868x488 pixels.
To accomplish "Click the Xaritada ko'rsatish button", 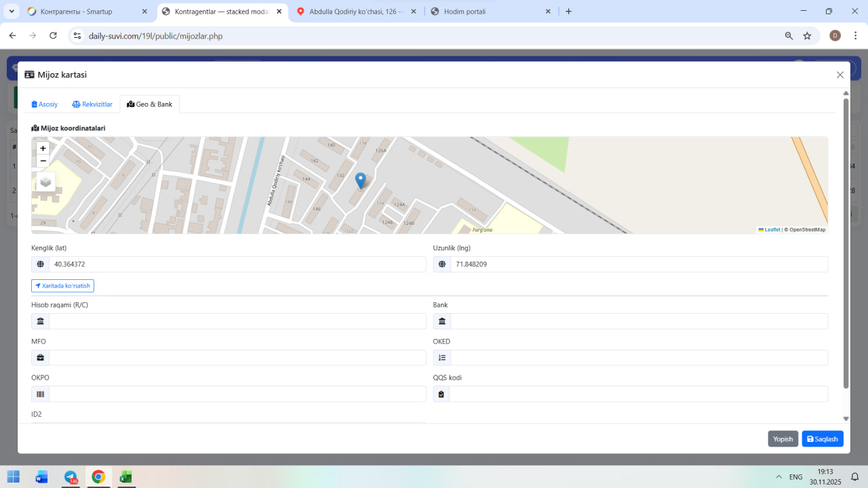I will click(x=62, y=286).
